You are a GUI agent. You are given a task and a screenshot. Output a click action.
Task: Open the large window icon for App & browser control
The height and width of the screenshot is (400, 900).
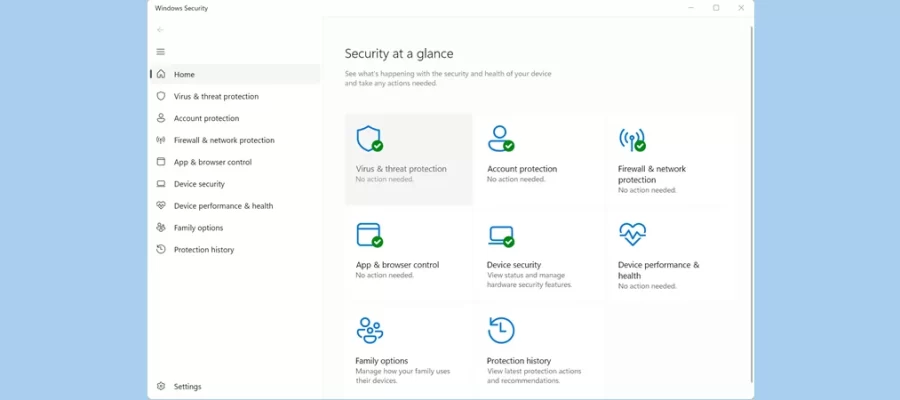369,235
